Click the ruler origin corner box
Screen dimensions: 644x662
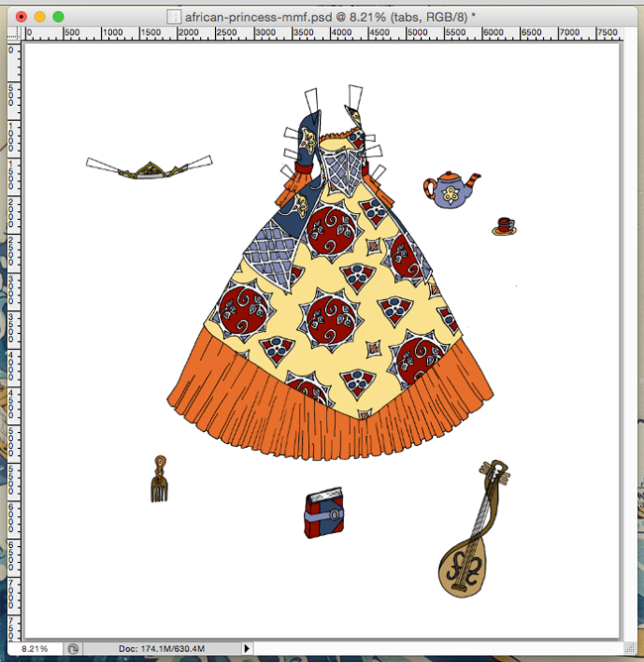point(14,33)
